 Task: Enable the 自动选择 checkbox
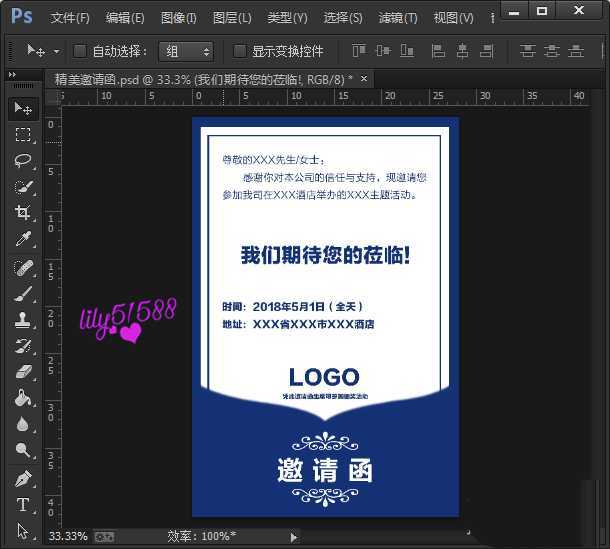[x=80, y=51]
